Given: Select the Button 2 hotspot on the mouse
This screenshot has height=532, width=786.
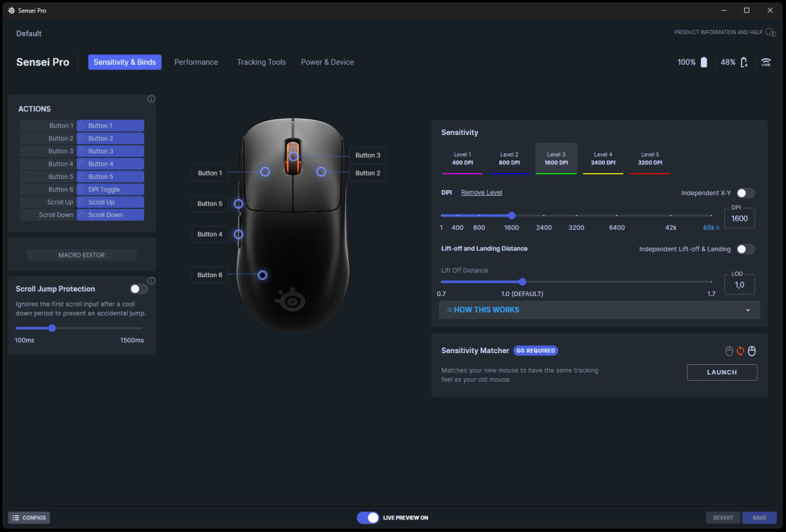Looking at the screenshot, I should click(x=321, y=172).
